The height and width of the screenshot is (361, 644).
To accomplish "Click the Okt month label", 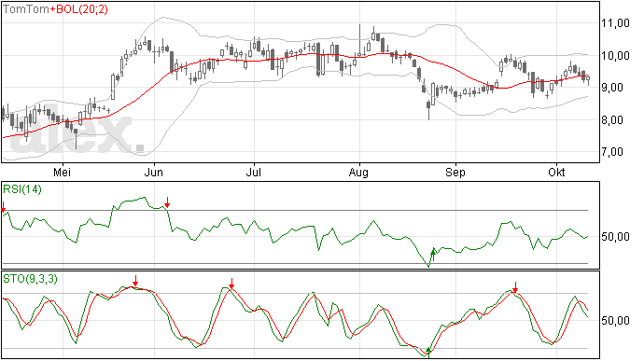I will tap(556, 172).
